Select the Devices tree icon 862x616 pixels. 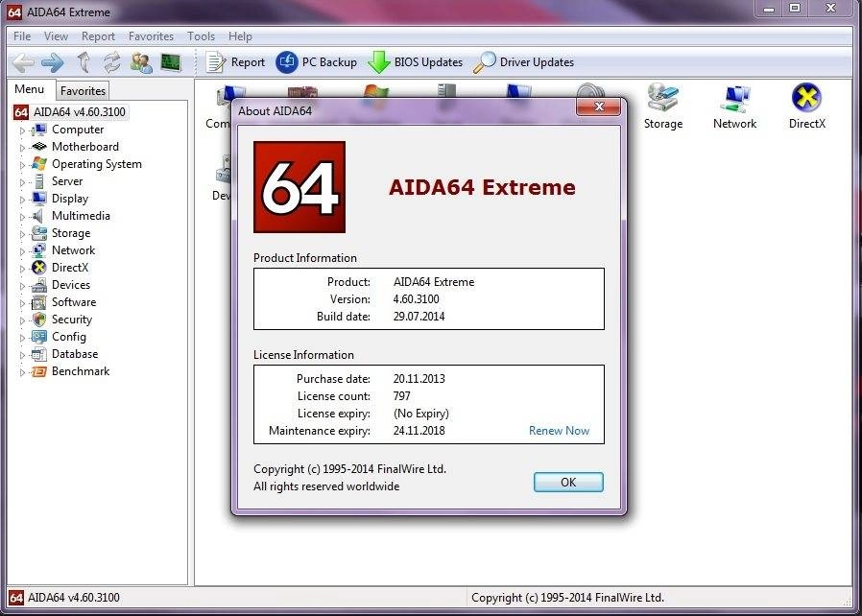pos(39,285)
